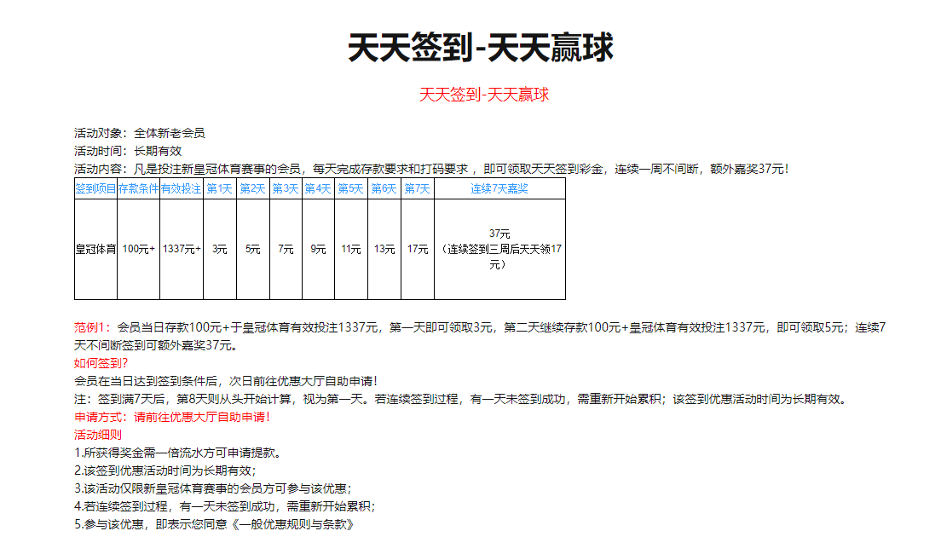
Task: Select the 签到项目 table header
Action: coord(96,188)
